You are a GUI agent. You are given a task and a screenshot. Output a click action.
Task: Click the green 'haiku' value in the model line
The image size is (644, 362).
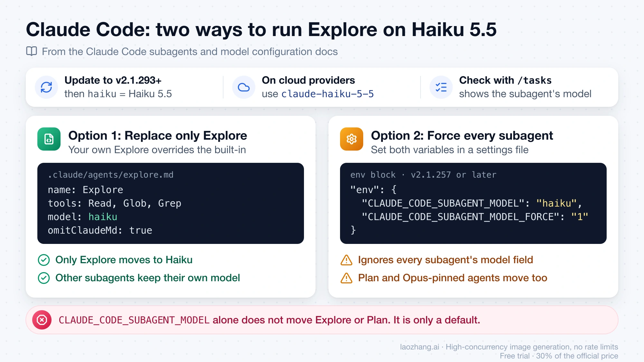coord(103,217)
